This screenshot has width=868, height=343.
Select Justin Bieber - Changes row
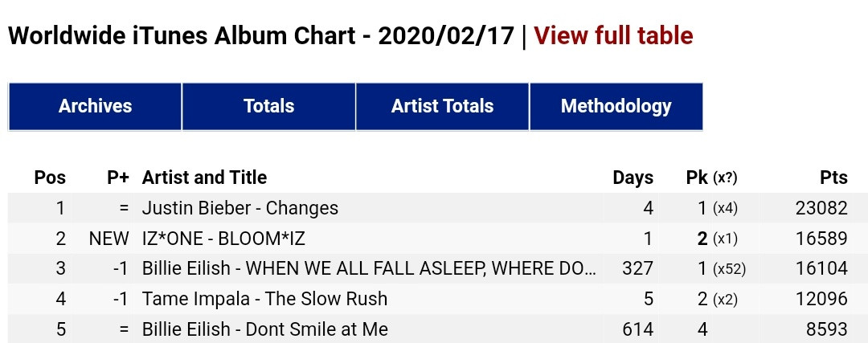point(240,208)
